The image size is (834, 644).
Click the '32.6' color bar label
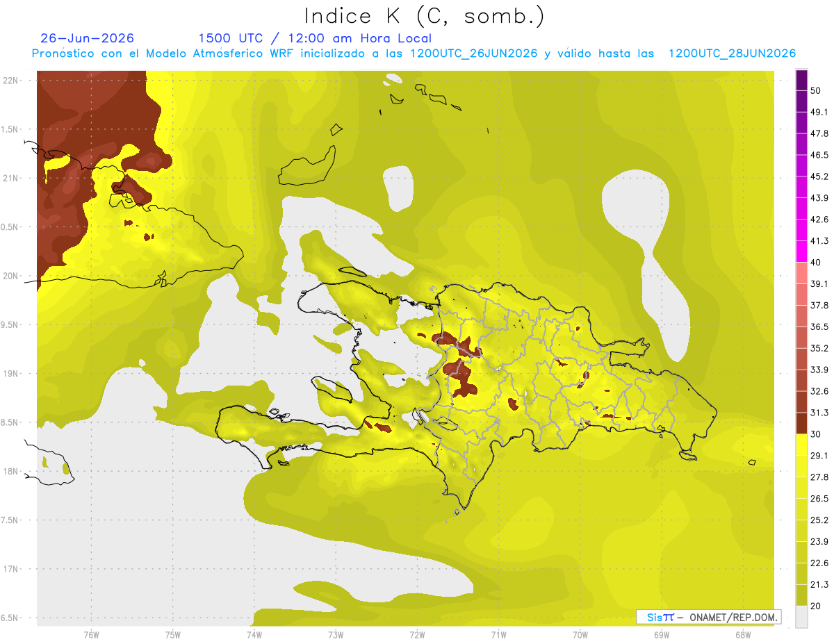click(819, 391)
